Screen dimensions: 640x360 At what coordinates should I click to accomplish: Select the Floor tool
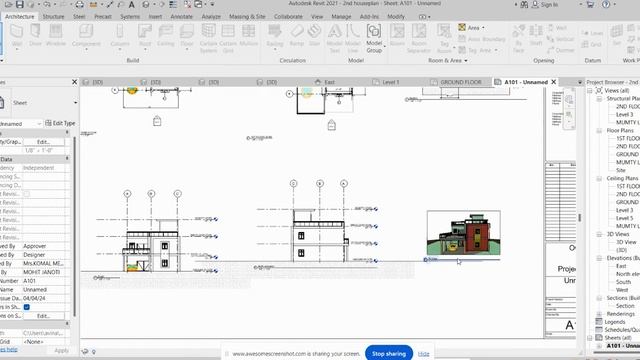pyautogui.click(x=187, y=36)
